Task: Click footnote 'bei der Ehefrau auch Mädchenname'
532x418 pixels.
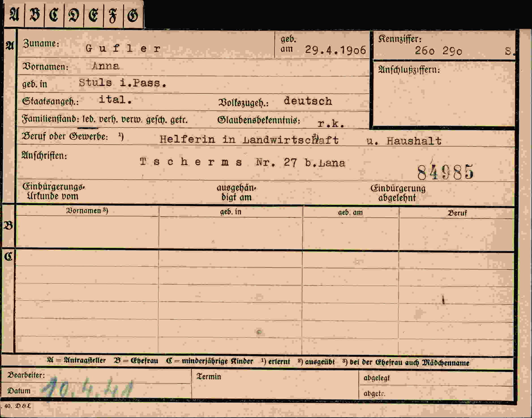Action: pyautogui.click(x=409, y=363)
